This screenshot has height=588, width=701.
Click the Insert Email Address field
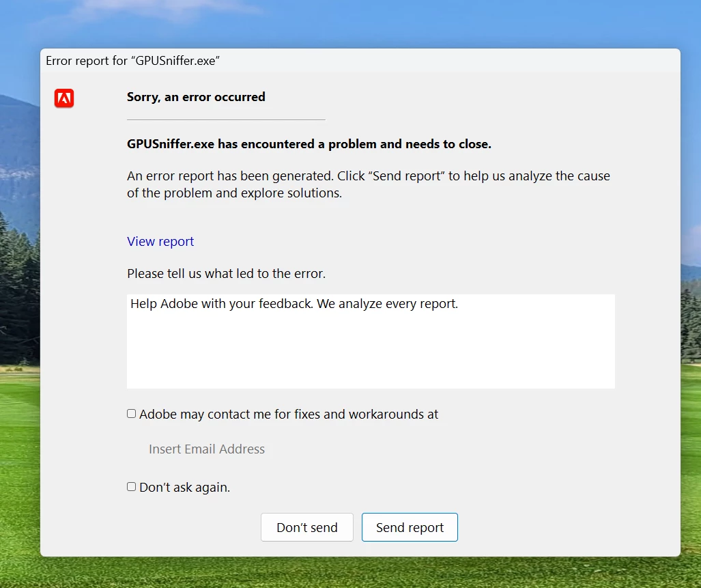tap(207, 449)
